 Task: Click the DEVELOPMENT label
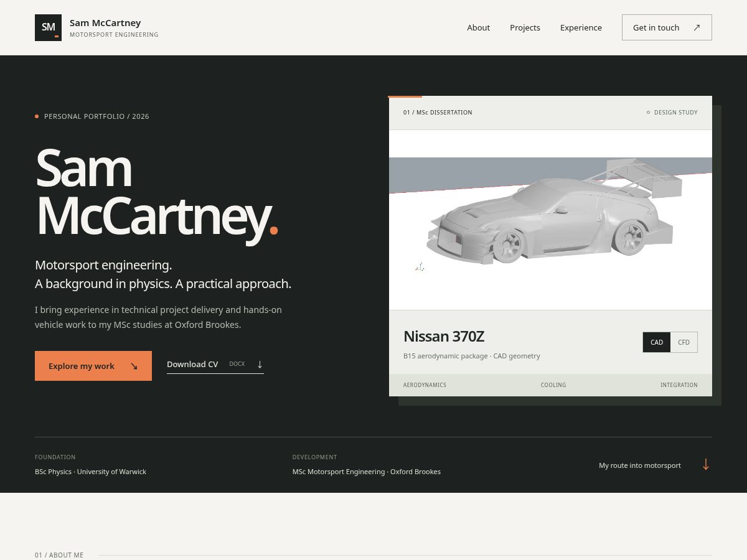(314, 457)
